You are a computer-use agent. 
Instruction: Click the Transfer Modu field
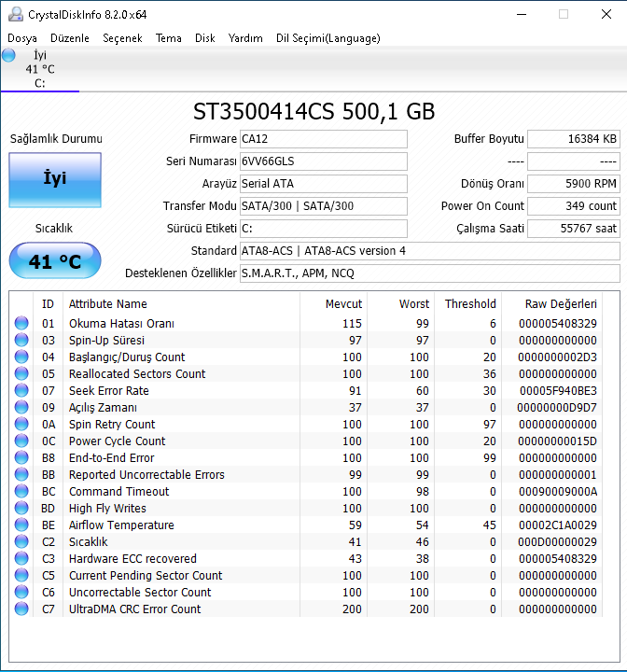tap(323, 205)
